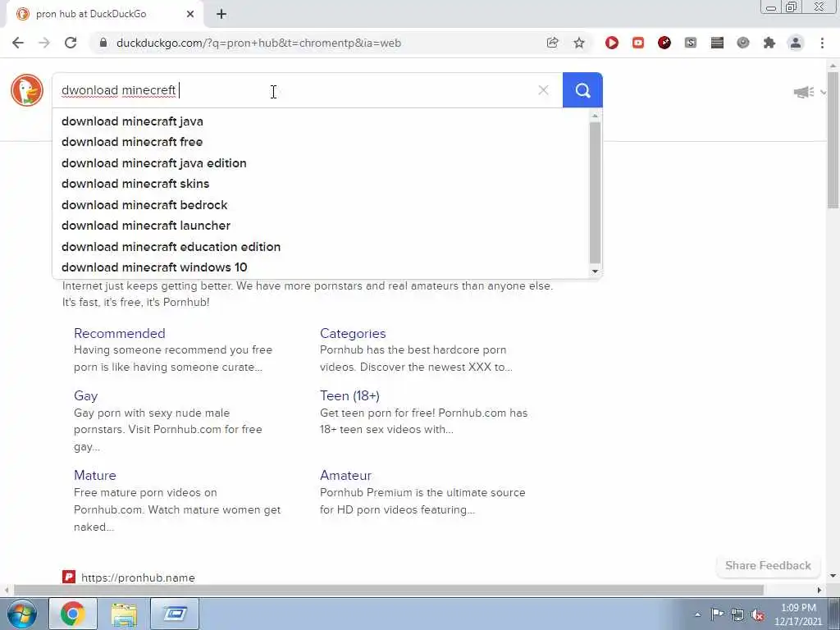The image size is (840, 630).
Task: Open the 'Recommended' sitelink
Action: pos(120,333)
